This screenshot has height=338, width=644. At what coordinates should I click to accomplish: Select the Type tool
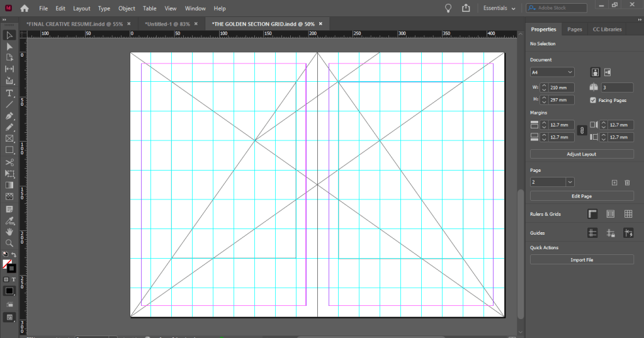tap(9, 93)
